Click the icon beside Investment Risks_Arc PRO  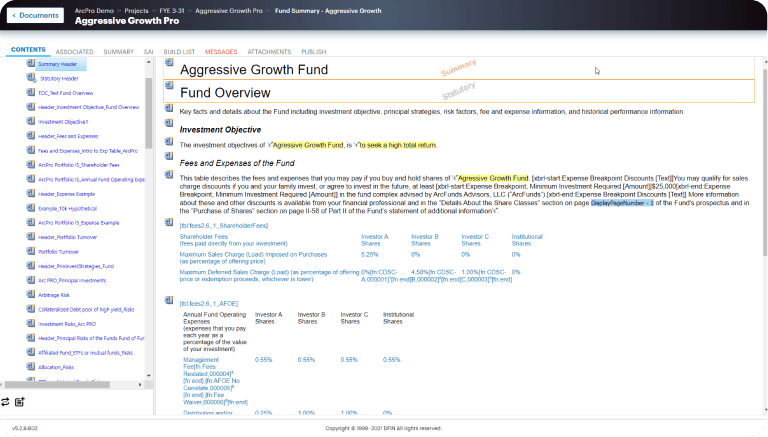(30, 323)
